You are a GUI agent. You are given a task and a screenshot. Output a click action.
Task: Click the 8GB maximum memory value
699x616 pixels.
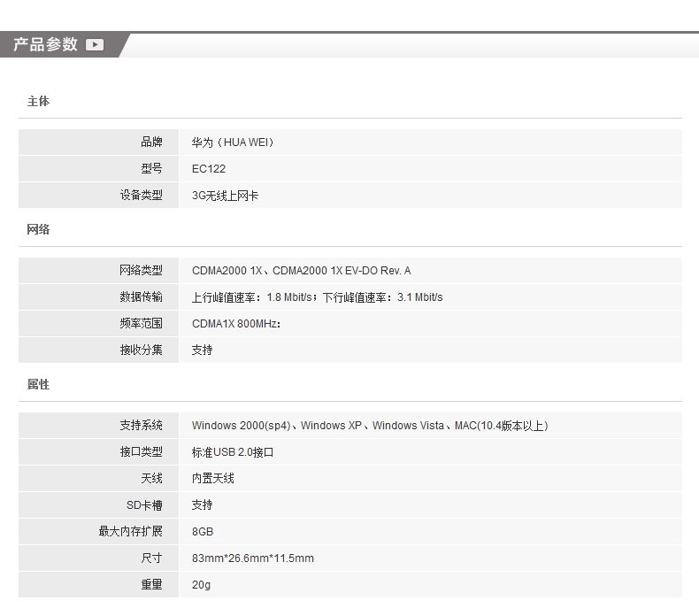pos(203,532)
